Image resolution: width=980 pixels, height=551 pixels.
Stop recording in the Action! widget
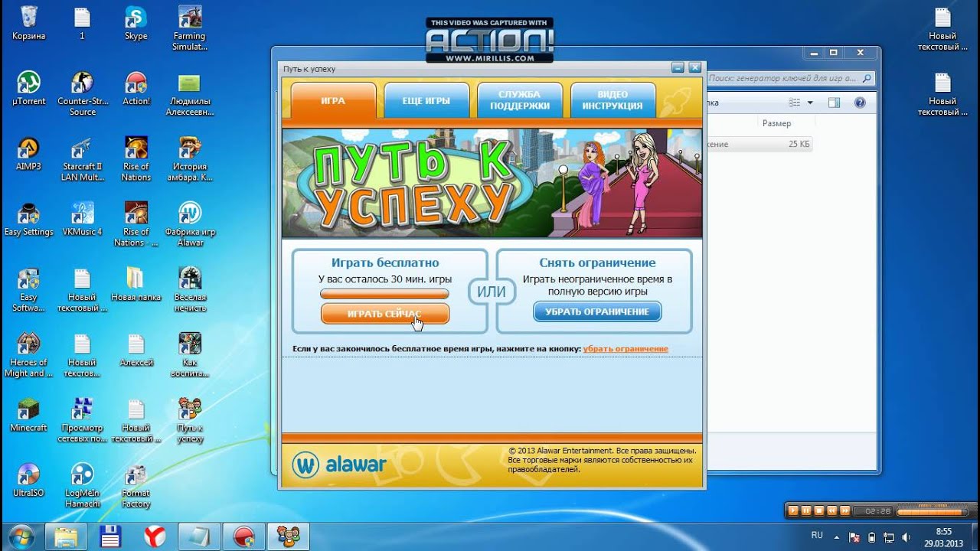819,510
